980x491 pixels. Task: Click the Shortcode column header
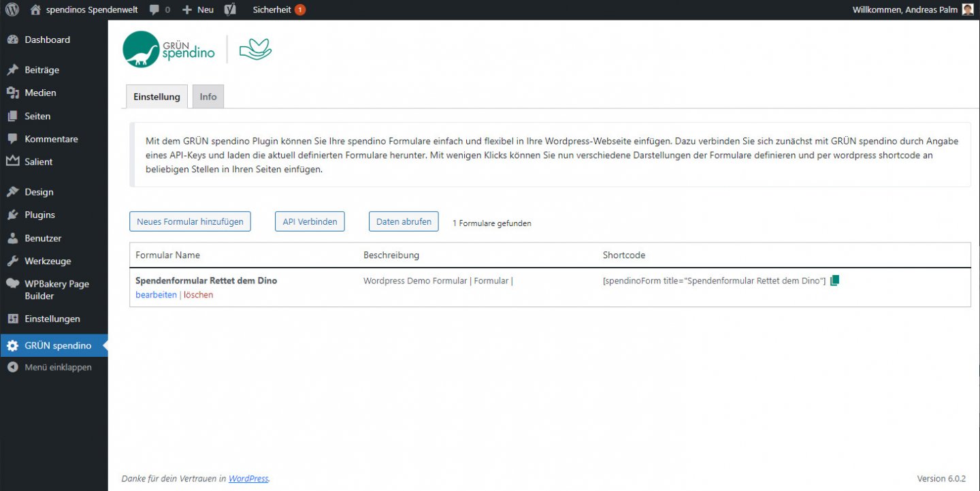[x=624, y=255]
